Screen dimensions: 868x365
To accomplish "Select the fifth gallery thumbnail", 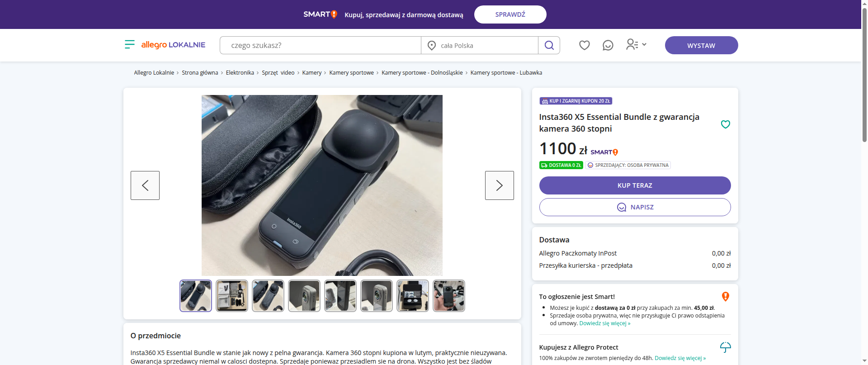I will [340, 296].
